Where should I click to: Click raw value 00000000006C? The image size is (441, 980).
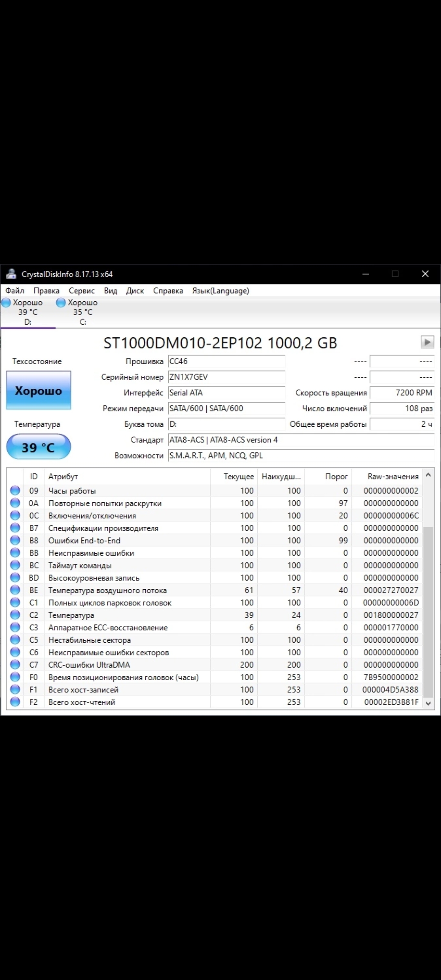tap(391, 515)
